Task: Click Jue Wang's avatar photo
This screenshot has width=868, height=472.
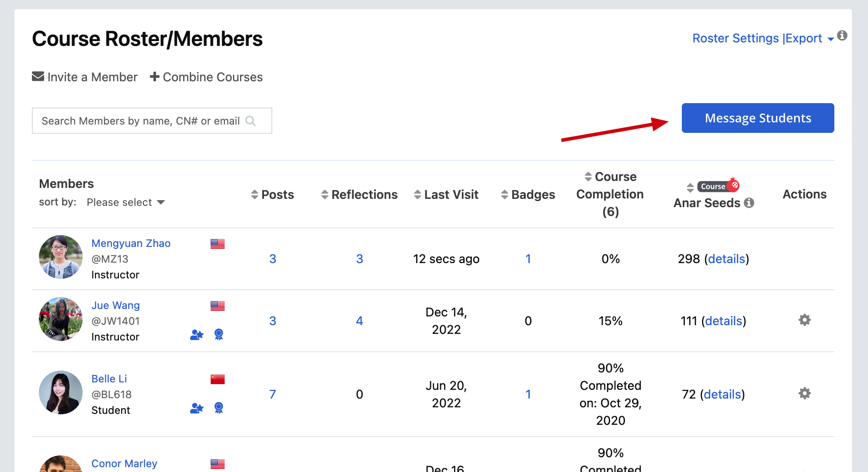Action: pyautogui.click(x=61, y=319)
